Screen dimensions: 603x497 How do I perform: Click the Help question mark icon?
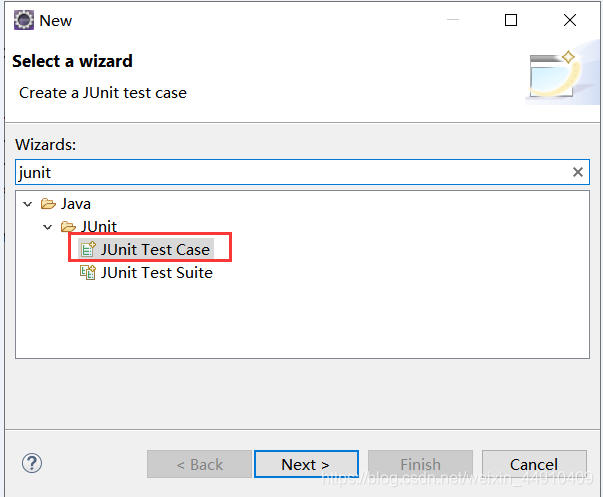(x=31, y=463)
